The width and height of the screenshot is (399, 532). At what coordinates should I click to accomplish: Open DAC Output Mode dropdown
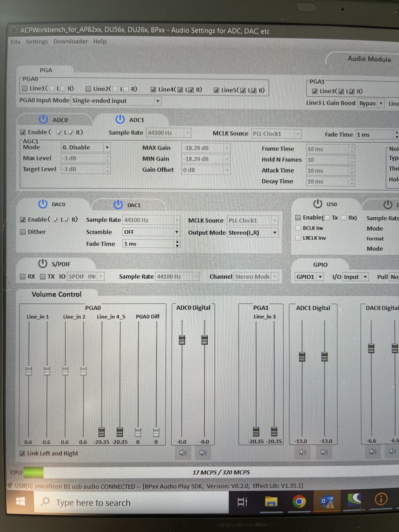click(253, 232)
